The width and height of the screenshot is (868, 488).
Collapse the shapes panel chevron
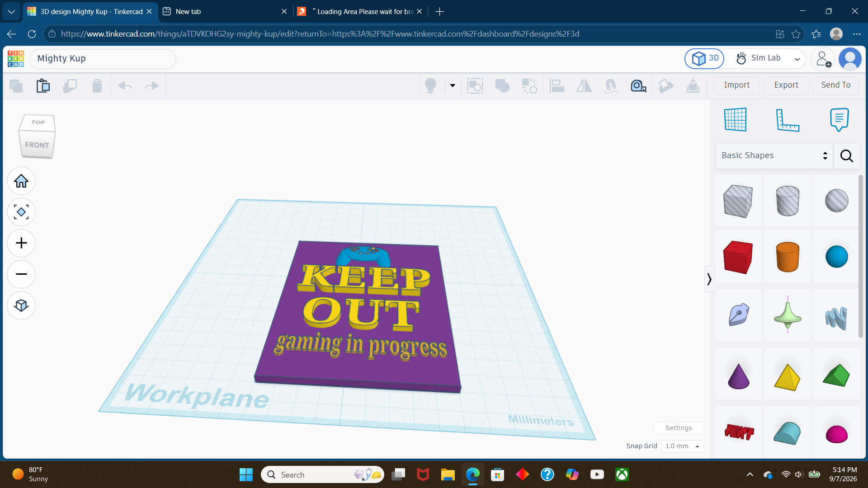[709, 279]
